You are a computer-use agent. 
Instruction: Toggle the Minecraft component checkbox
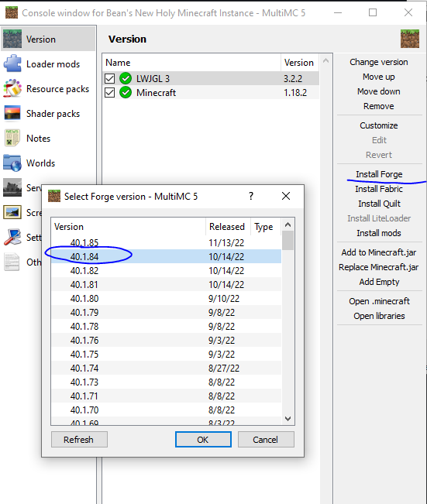pyautogui.click(x=109, y=93)
